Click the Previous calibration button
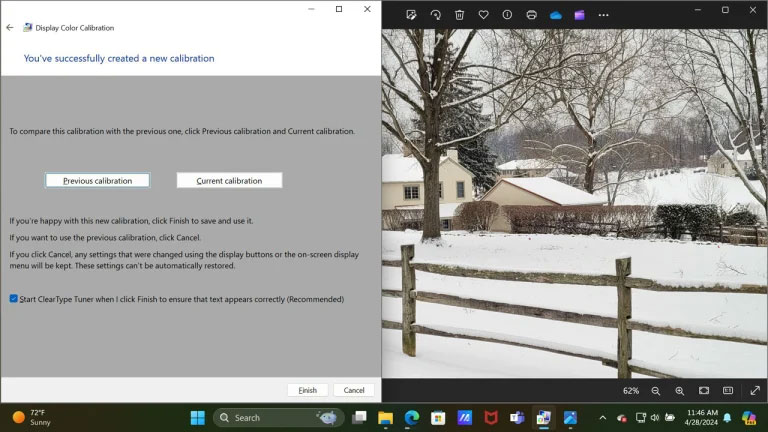The image size is (768, 432). point(97,180)
